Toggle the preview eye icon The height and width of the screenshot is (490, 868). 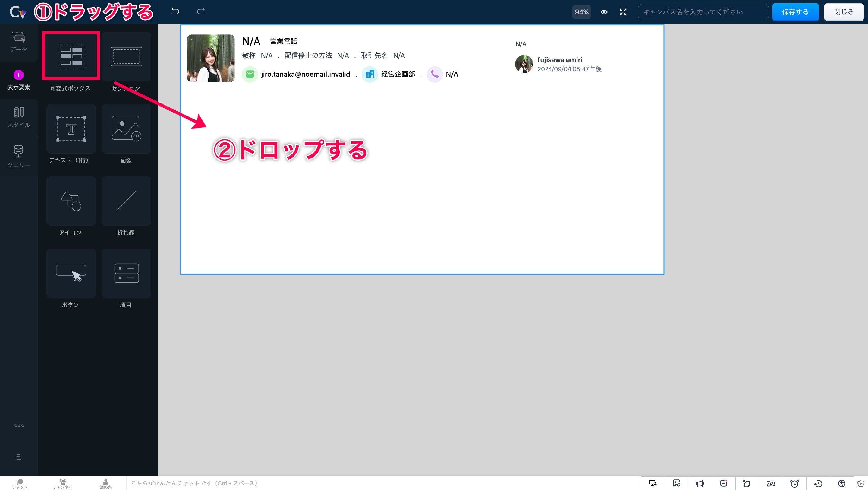604,12
